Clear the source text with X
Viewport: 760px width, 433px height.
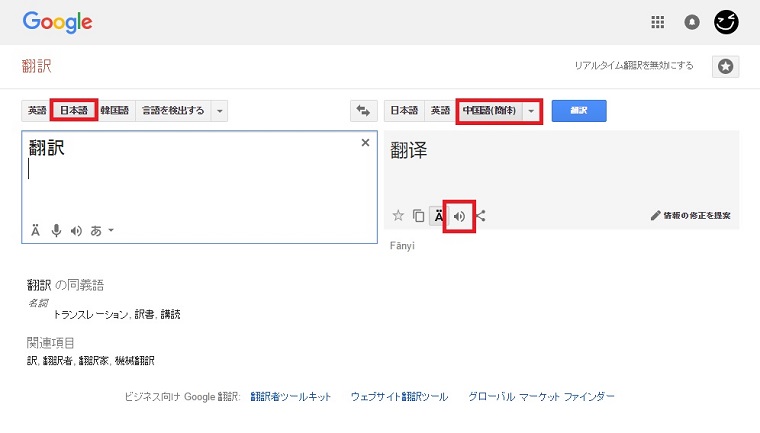[365, 143]
